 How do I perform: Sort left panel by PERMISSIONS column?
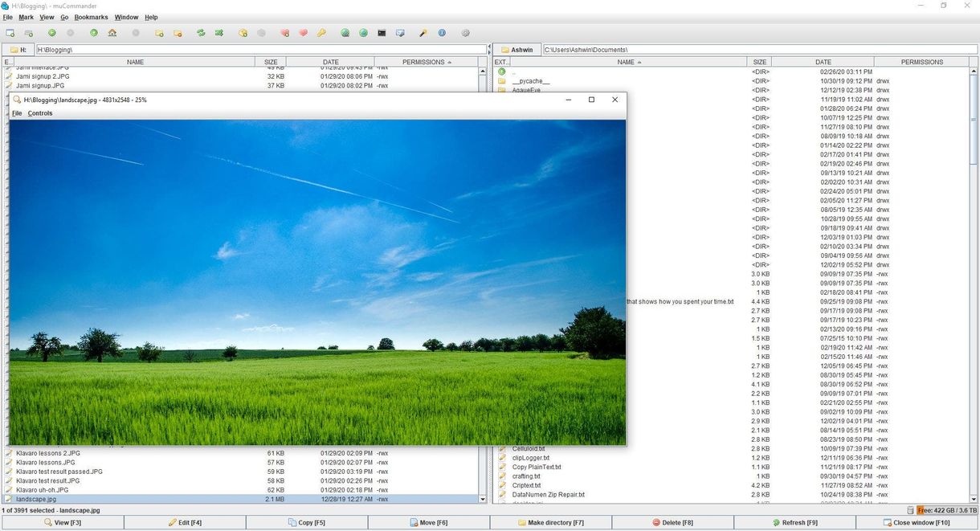pos(427,62)
